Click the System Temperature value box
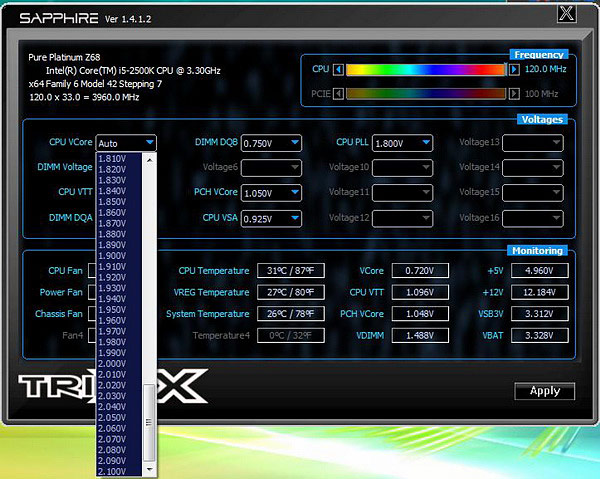This screenshot has width=600, height=479. pos(291,314)
